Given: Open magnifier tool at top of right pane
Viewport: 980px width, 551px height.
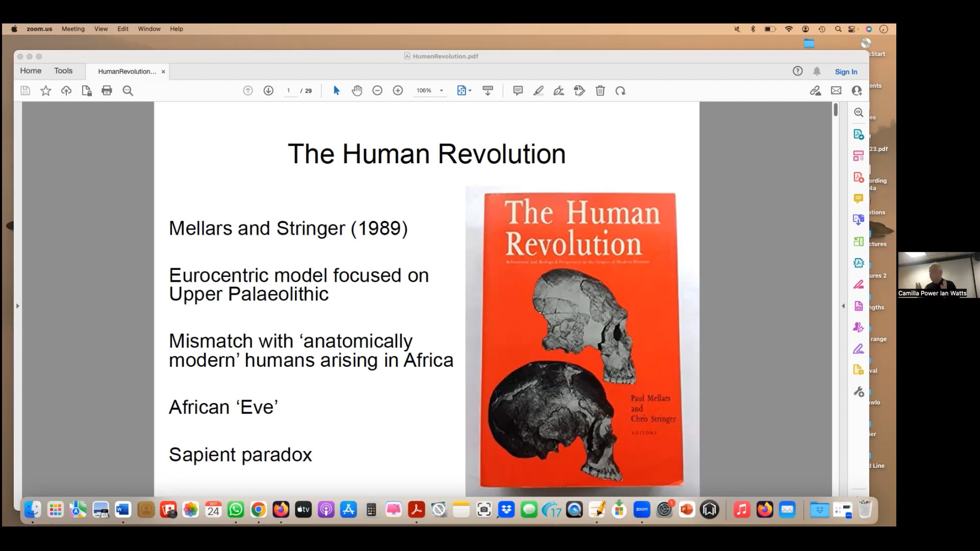Looking at the screenshot, I should coord(859,113).
